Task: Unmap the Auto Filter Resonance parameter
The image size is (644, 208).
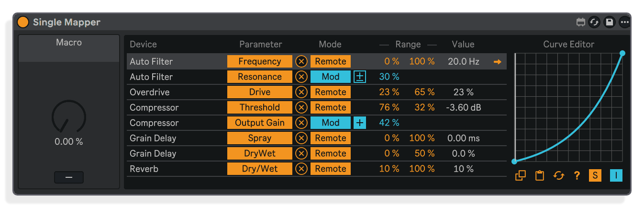Action: click(301, 77)
